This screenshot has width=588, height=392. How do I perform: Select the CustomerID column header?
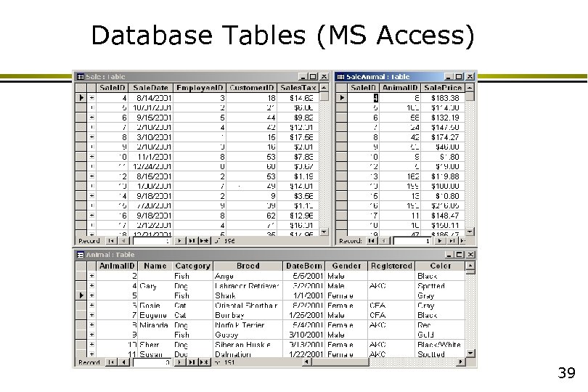252,88
